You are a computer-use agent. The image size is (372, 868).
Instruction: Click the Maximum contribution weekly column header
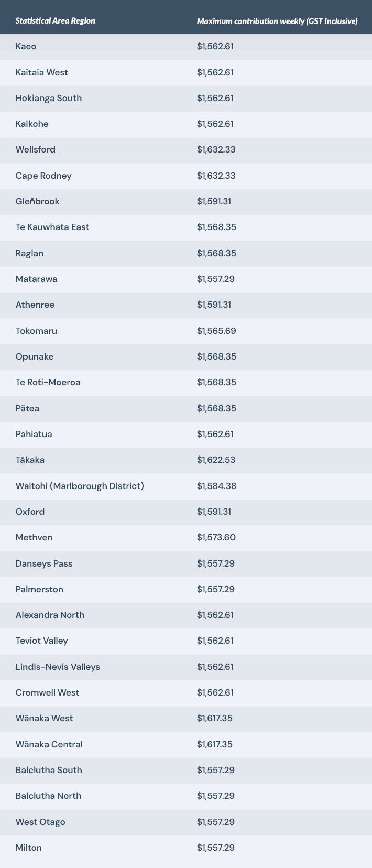point(277,21)
